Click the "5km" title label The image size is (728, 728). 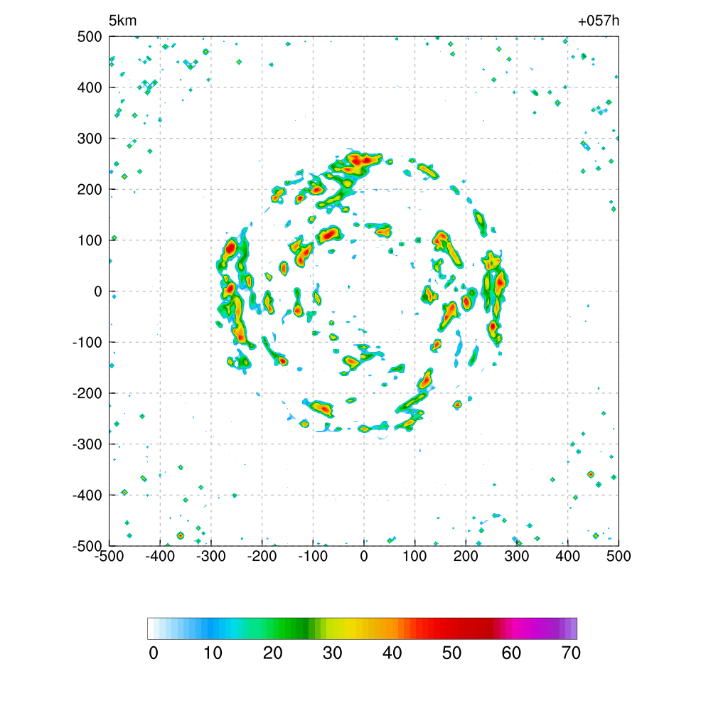click(122, 21)
